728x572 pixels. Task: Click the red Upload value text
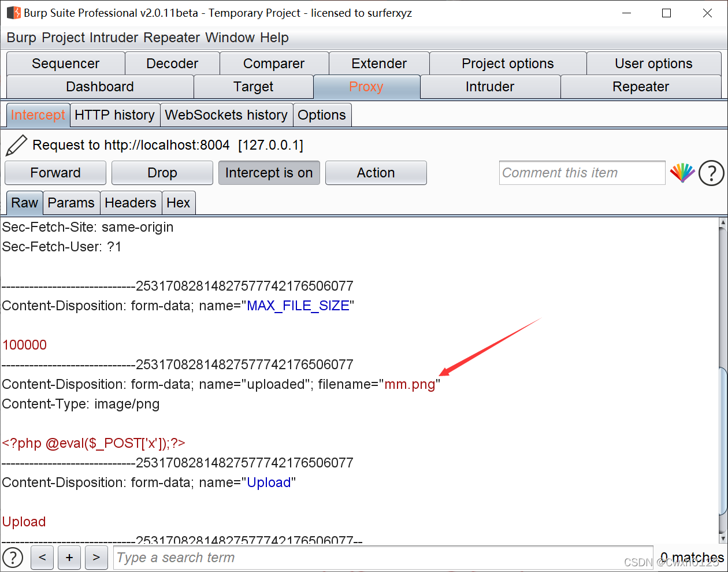point(24,522)
